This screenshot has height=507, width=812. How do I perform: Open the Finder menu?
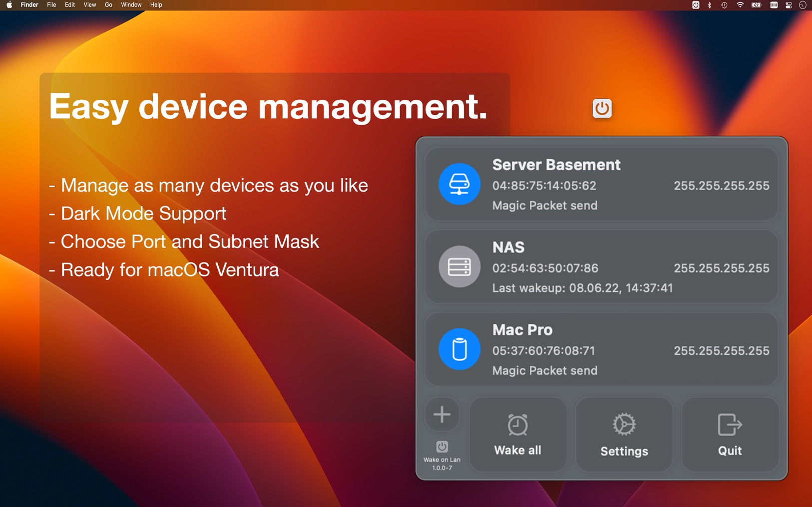(x=29, y=5)
